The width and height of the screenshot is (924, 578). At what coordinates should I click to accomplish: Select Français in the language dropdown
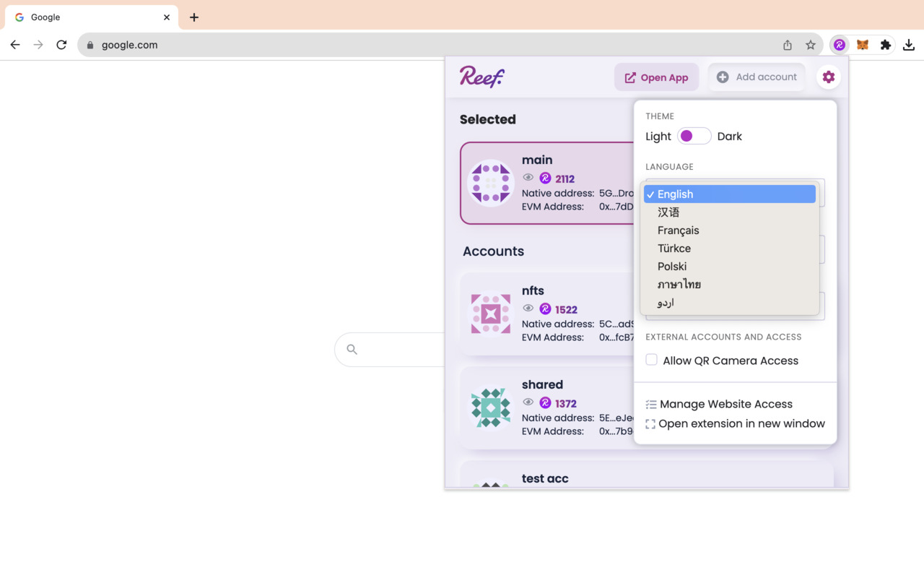point(678,230)
